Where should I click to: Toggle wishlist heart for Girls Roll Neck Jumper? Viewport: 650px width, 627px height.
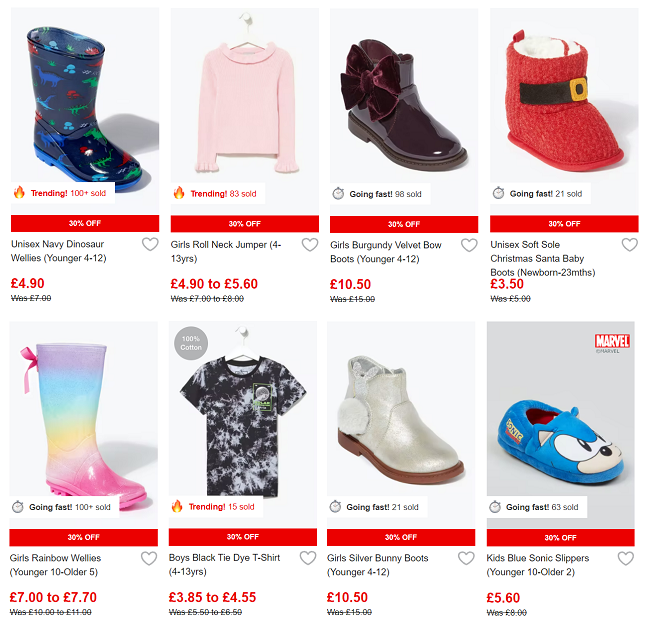pos(310,245)
